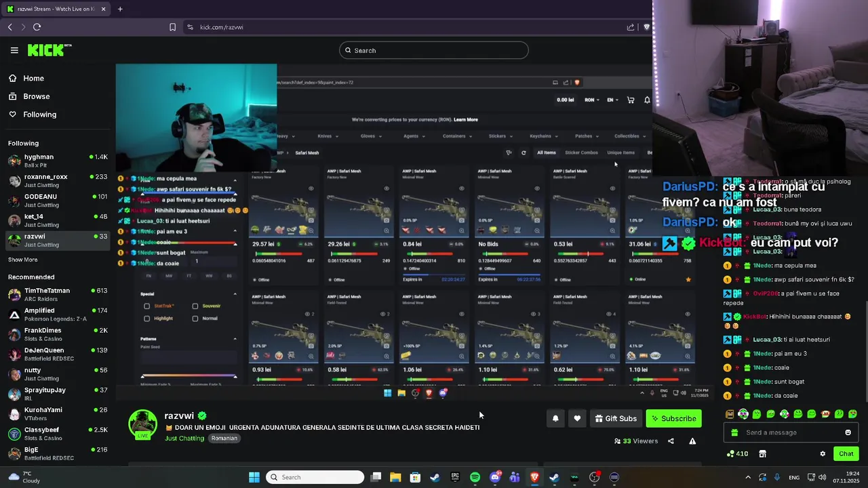This screenshot has width=868, height=488.
Task: Click the notification bell under the stream
Action: tap(555, 419)
